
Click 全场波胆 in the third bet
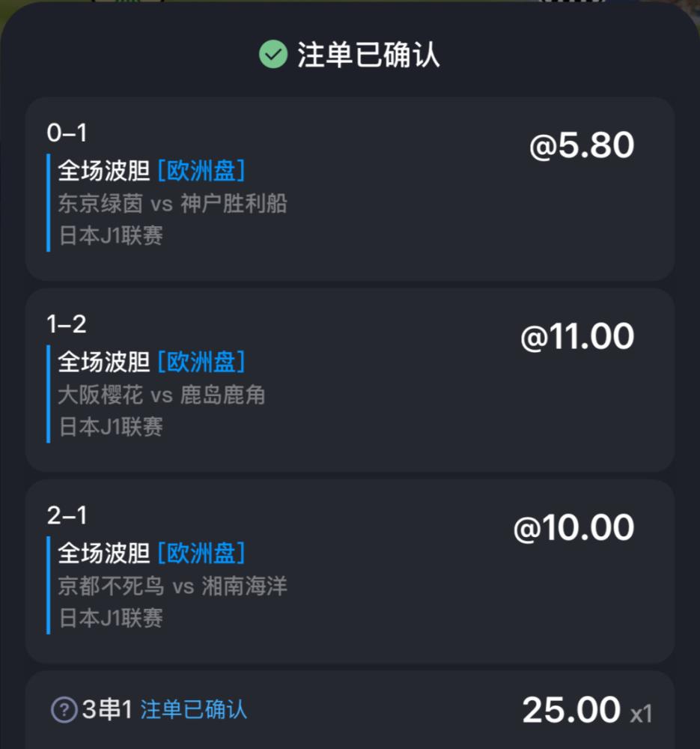coord(103,553)
